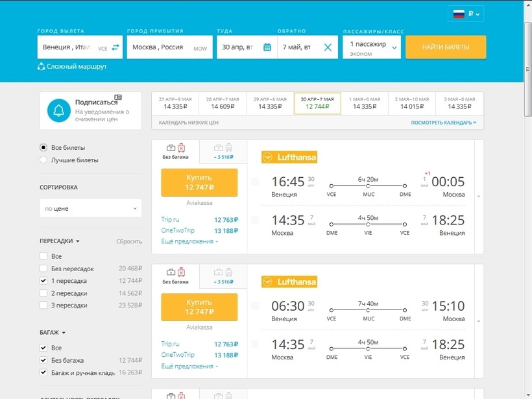Click the swap cities arrows icon
The image size is (532, 399).
click(115, 47)
